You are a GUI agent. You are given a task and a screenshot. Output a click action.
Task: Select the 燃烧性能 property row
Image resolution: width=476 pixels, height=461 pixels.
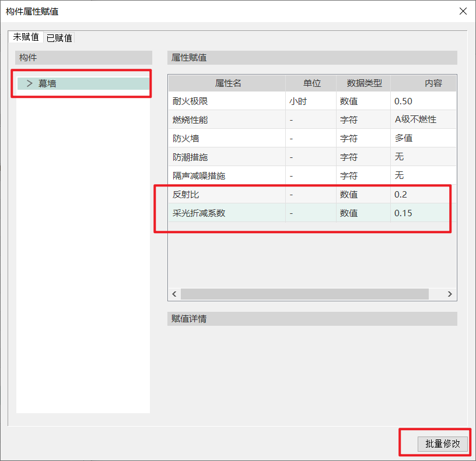(313, 119)
